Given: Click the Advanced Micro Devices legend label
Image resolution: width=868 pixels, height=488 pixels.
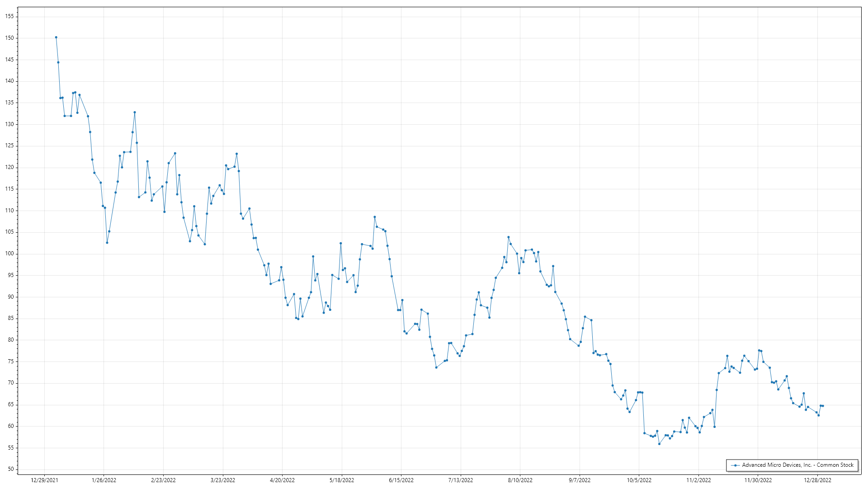Looking at the screenshot, I should click(797, 465).
